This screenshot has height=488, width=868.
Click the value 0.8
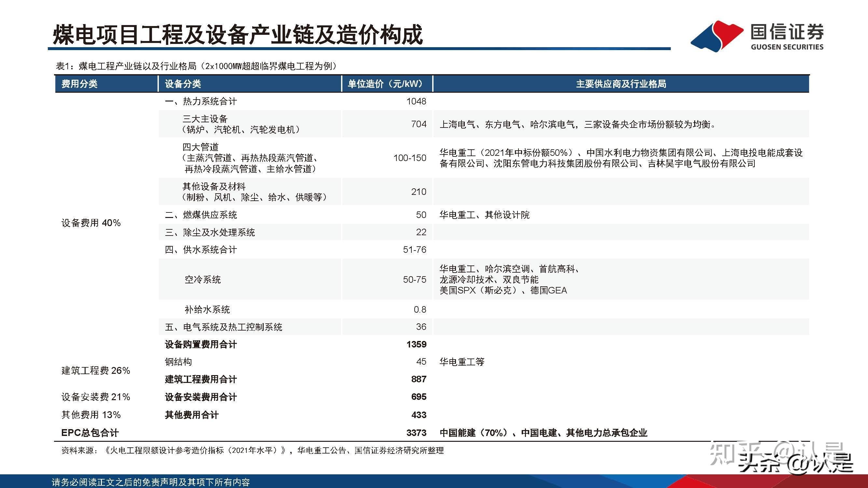420,309
